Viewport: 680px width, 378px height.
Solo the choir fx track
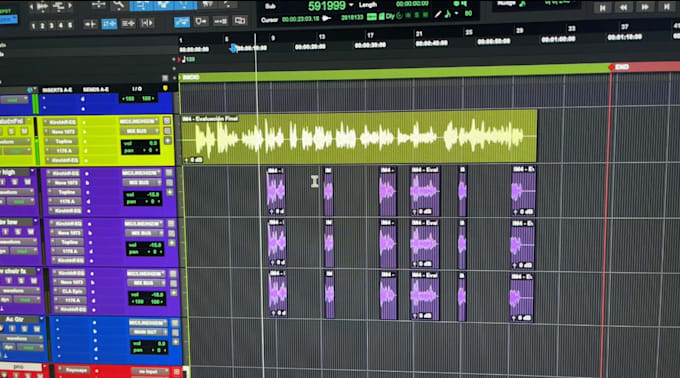pos(21,281)
